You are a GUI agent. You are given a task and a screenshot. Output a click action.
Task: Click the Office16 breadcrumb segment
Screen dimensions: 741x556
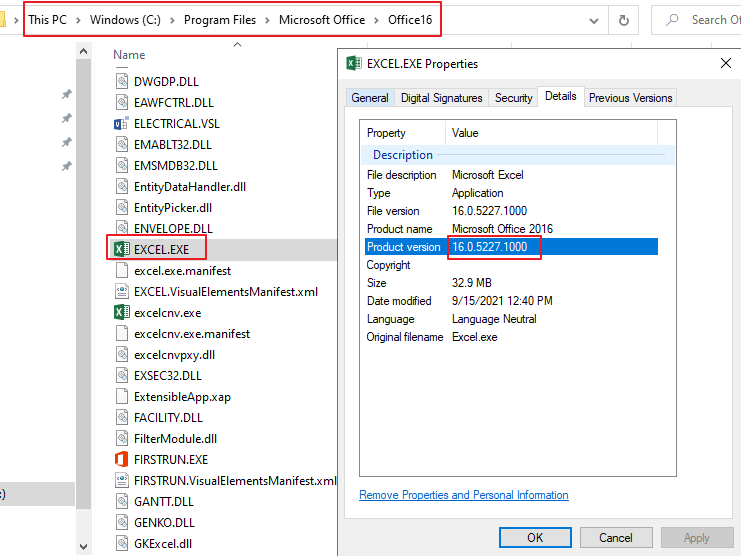point(410,20)
